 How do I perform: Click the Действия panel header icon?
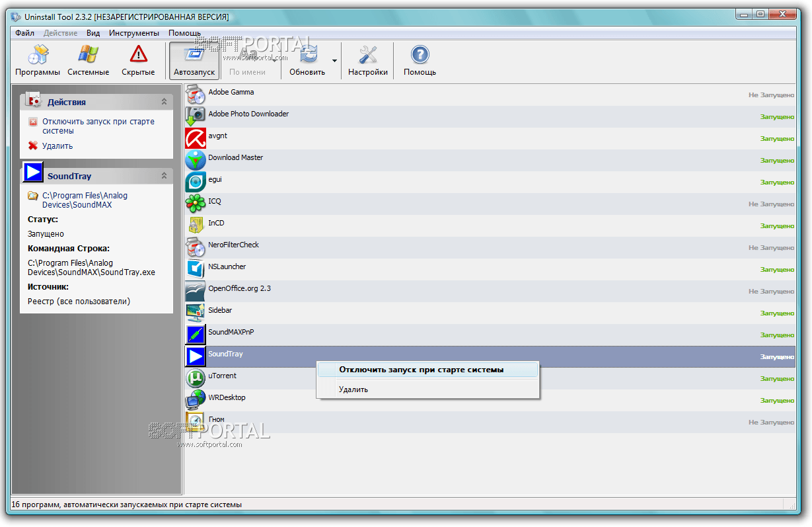[x=33, y=99]
